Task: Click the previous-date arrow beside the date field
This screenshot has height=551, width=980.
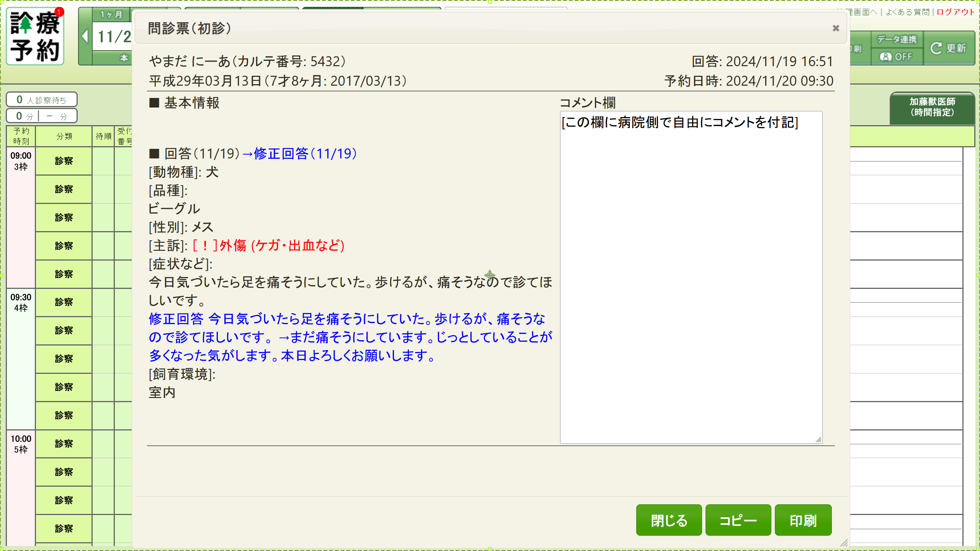Action: pos(85,36)
